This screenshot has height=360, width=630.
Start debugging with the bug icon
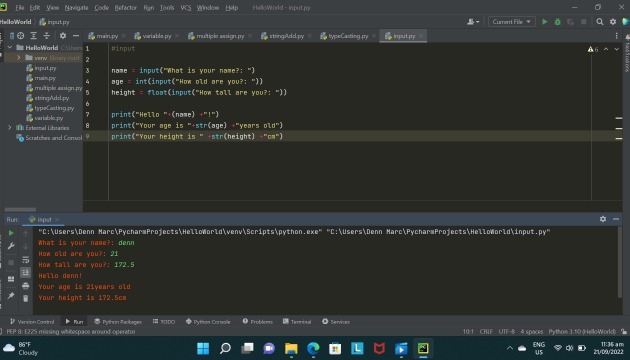coord(557,22)
